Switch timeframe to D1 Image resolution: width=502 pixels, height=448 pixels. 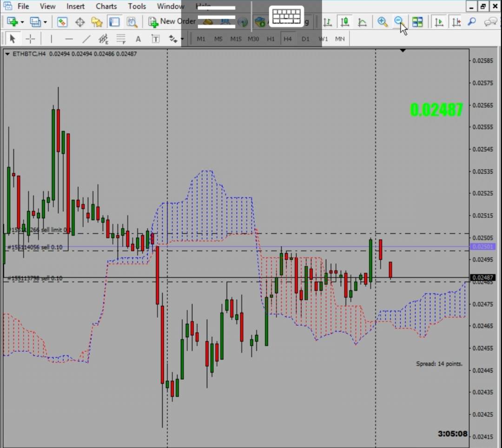point(305,39)
